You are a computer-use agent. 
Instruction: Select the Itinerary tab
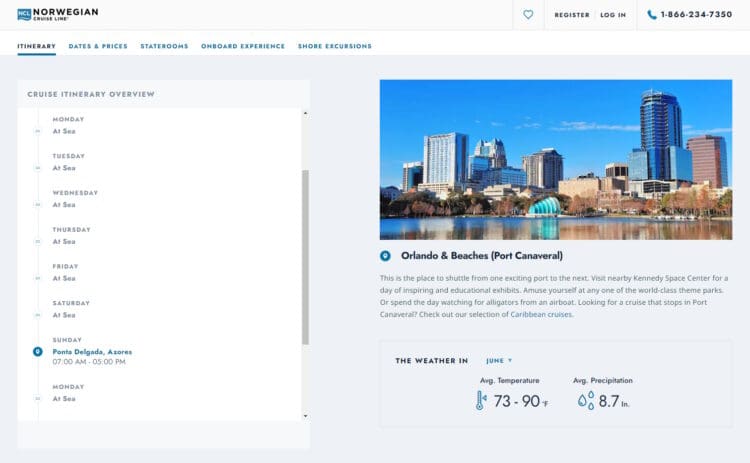[x=36, y=46]
